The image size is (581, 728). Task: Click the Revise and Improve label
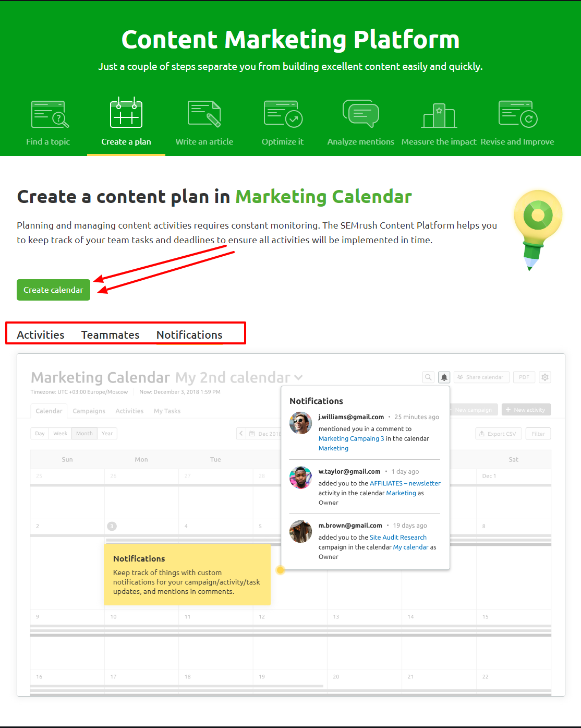[517, 142]
